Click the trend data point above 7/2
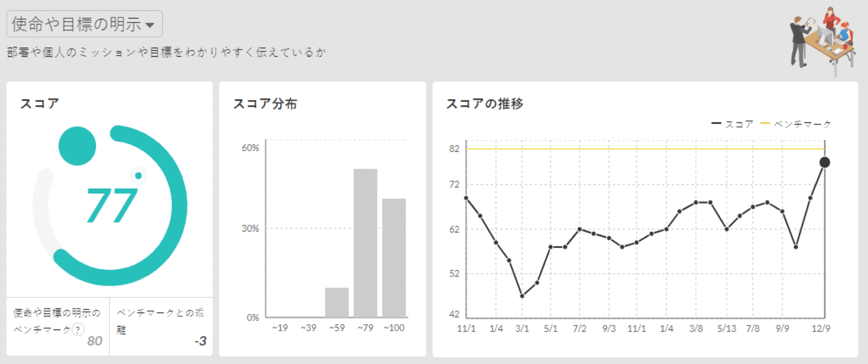Image resolution: width=868 pixels, height=364 pixels. point(580,229)
